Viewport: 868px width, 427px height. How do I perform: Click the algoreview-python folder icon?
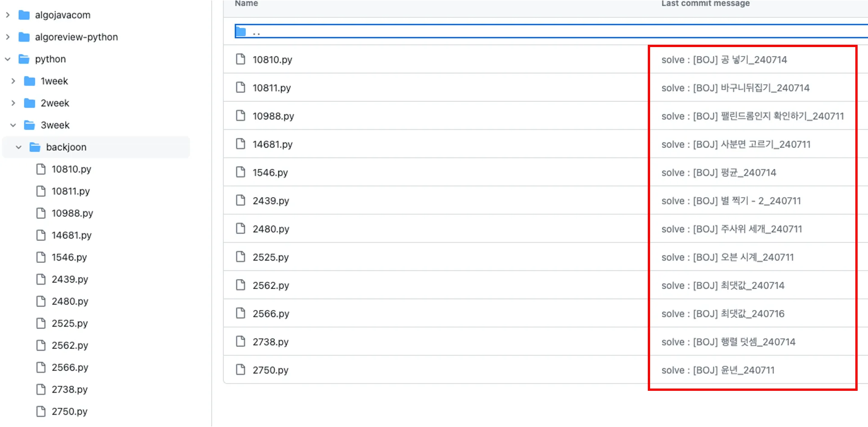(24, 37)
